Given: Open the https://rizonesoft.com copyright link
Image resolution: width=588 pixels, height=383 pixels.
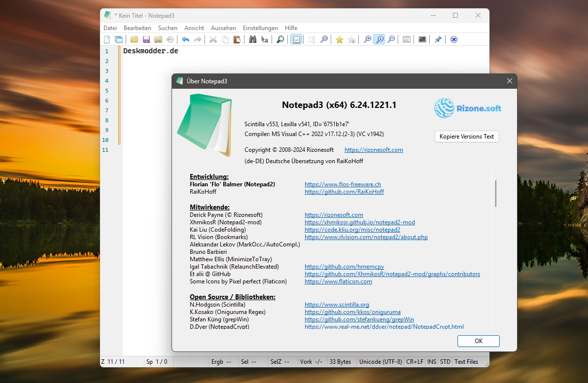Looking at the screenshot, I should coord(374,150).
